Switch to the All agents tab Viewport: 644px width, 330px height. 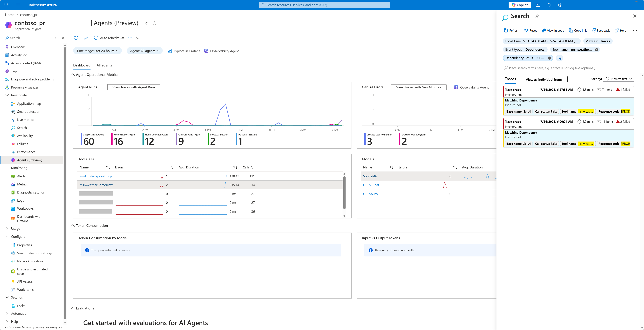pos(104,65)
